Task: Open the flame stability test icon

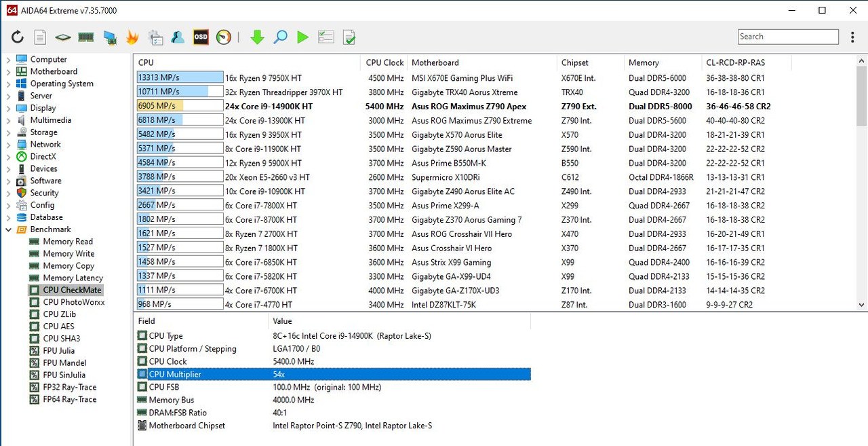Action: pyautogui.click(x=132, y=37)
